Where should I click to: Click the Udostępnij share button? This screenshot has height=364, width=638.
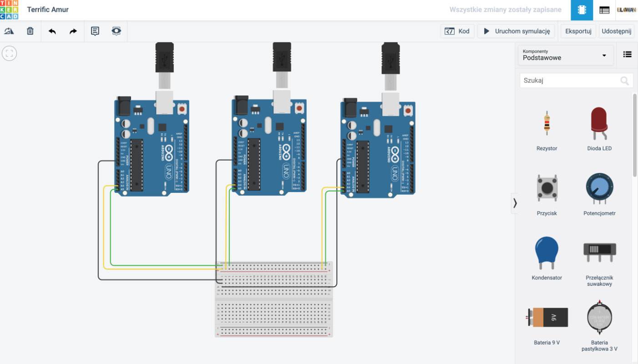pyautogui.click(x=617, y=31)
